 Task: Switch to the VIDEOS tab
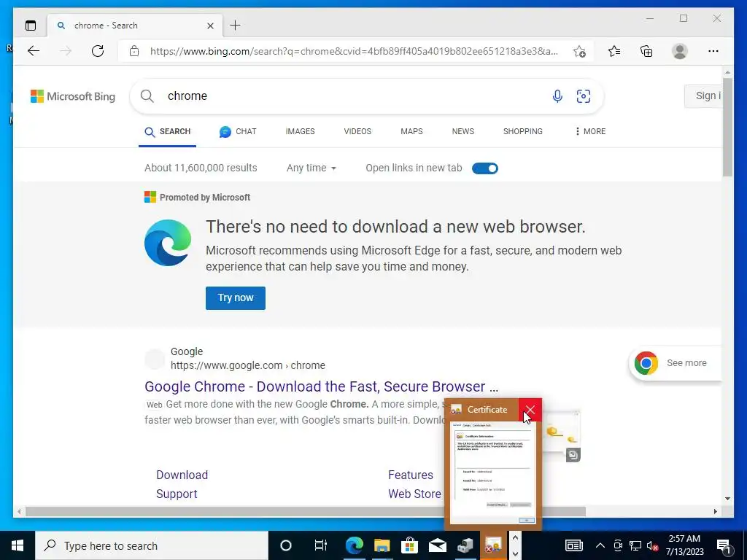[x=357, y=131]
